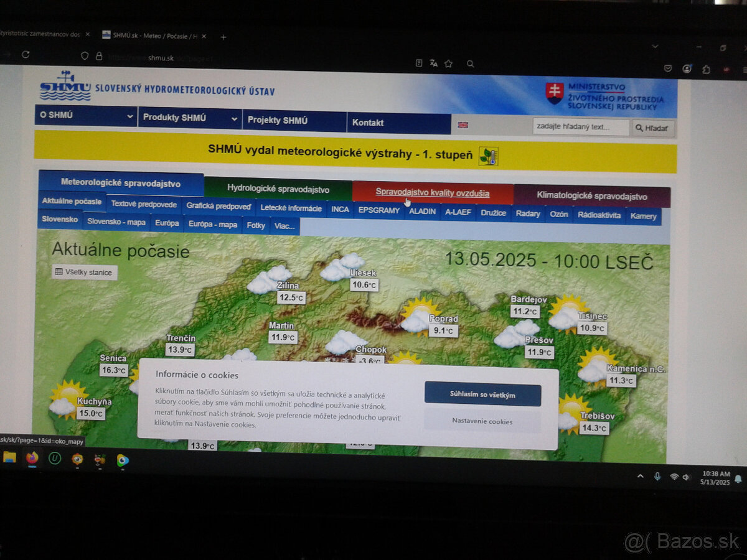The width and height of the screenshot is (747, 560).
Task: Toggle reader view icon in address bar
Action: pos(419,63)
